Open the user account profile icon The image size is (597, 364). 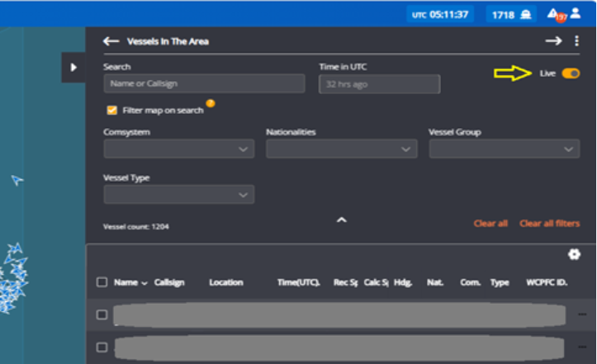(576, 14)
